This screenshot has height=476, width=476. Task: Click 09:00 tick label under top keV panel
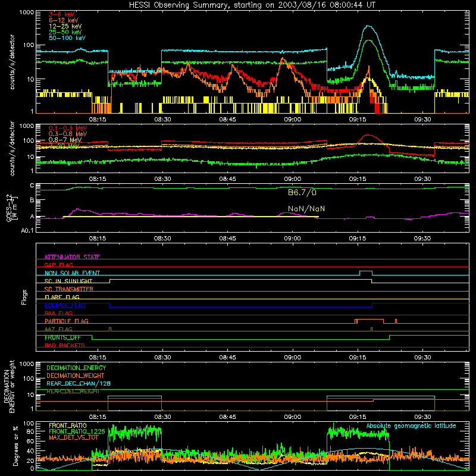point(292,120)
